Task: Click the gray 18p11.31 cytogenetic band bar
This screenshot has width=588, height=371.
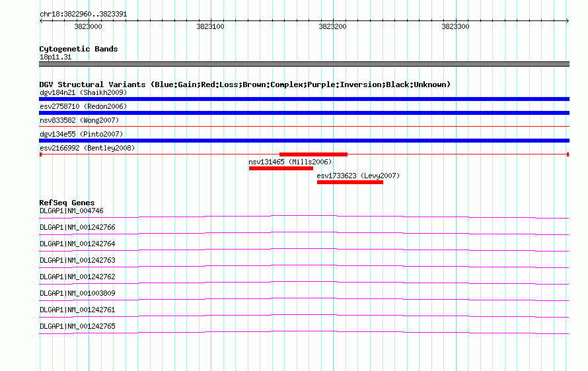Action: click(304, 64)
